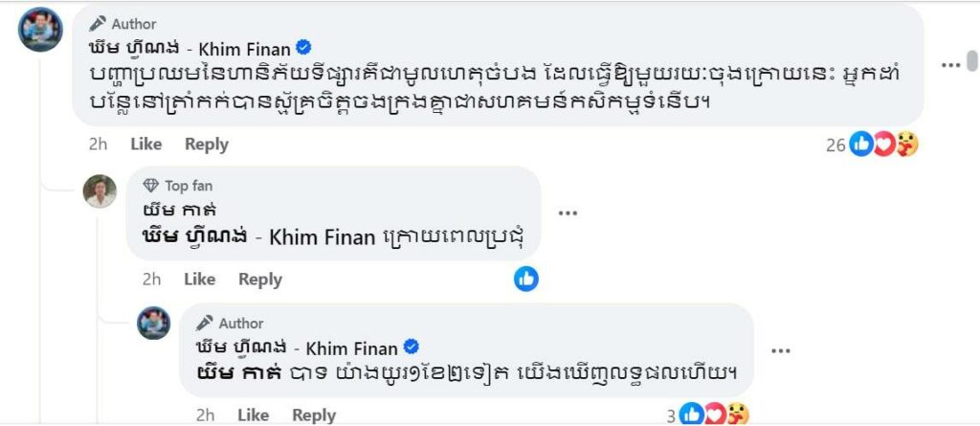Screen dimensions: 980x426
Task: Click the Author microphone badge in the bottom reply
Action: click(x=205, y=323)
